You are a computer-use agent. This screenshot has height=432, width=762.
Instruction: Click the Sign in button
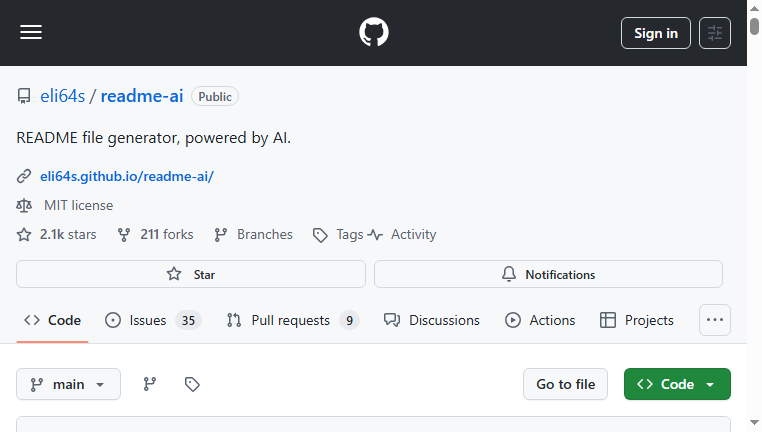click(656, 33)
